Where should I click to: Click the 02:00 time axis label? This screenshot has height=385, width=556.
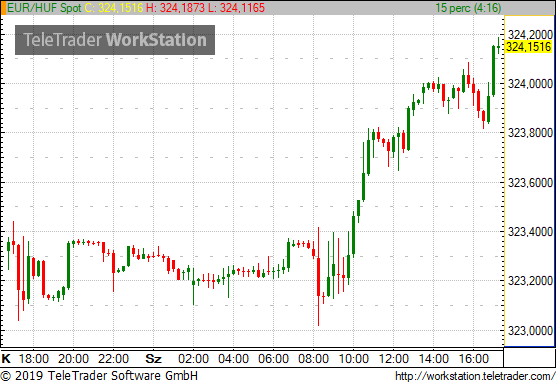pyautogui.click(x=193, y=359)
